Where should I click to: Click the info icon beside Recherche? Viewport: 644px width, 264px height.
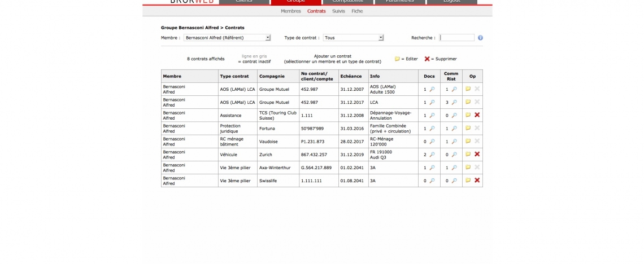click(480, 38)
